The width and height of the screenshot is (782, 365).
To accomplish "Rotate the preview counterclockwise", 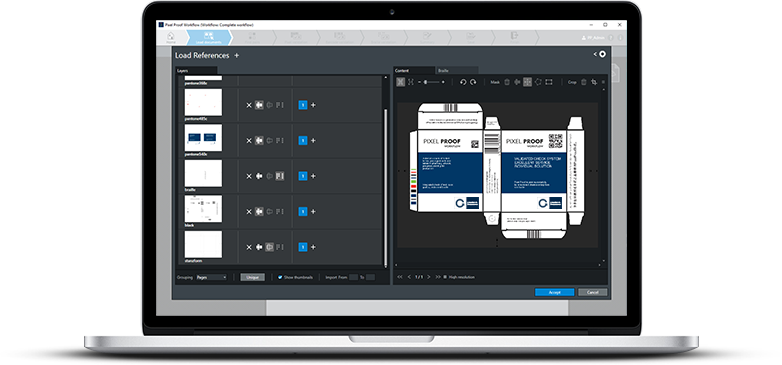I will coord(462,82).
